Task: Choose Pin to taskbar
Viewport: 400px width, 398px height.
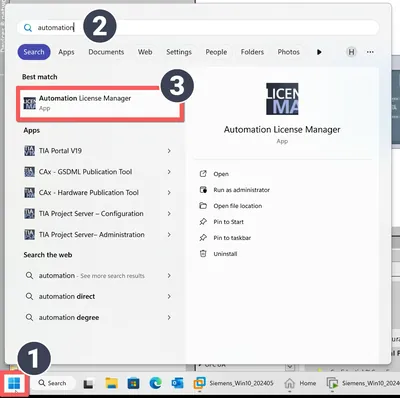Action: click(232, 238)
